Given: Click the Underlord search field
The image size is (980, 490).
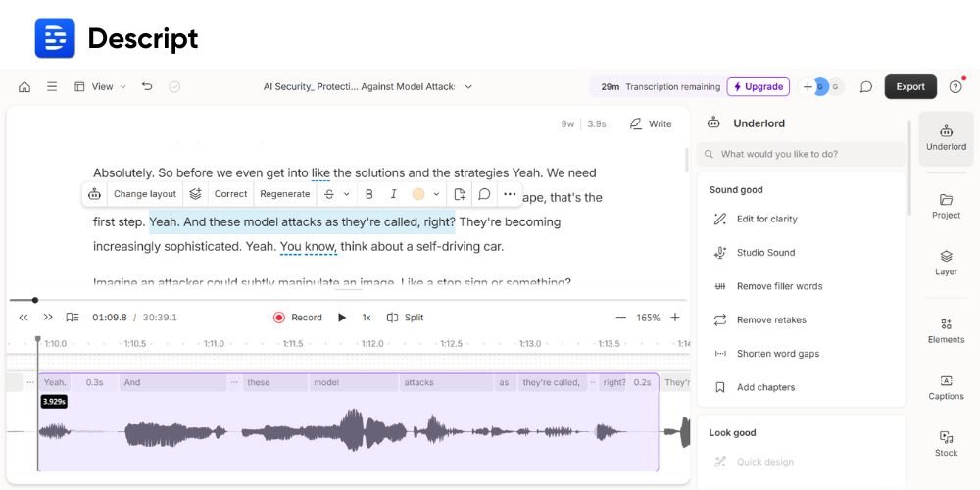Looking at the screenshot, I should pyautogui.click(x=802, y=154).
